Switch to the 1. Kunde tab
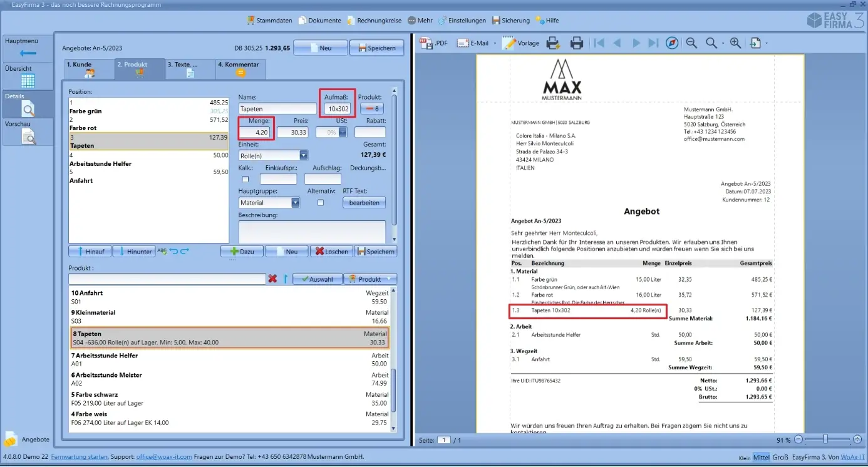 coord(90,69)
